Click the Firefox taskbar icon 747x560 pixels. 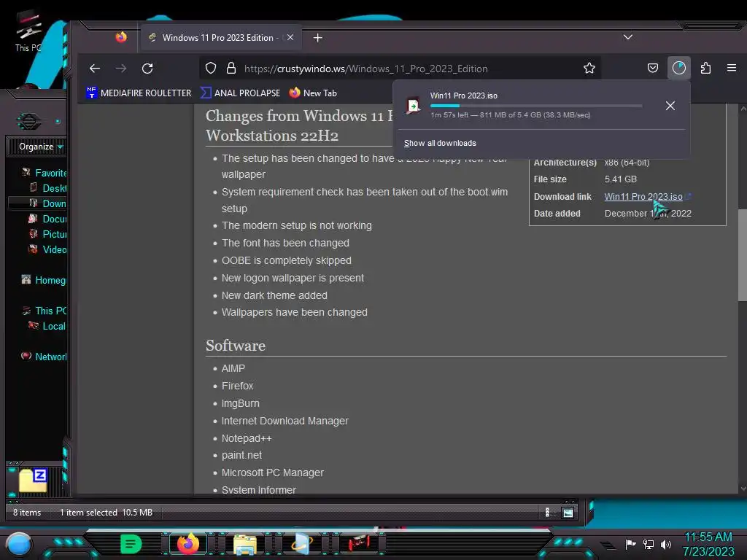[188, 544]
